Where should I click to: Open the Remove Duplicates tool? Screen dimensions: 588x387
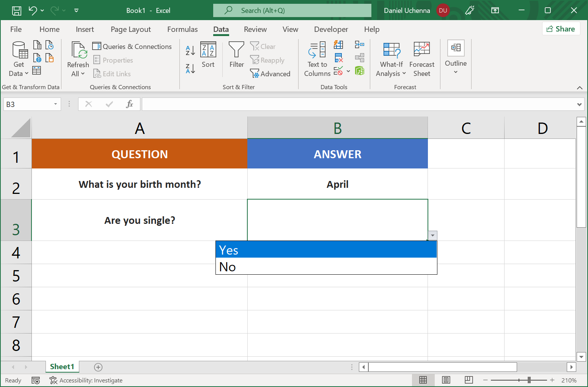point(339,58)
